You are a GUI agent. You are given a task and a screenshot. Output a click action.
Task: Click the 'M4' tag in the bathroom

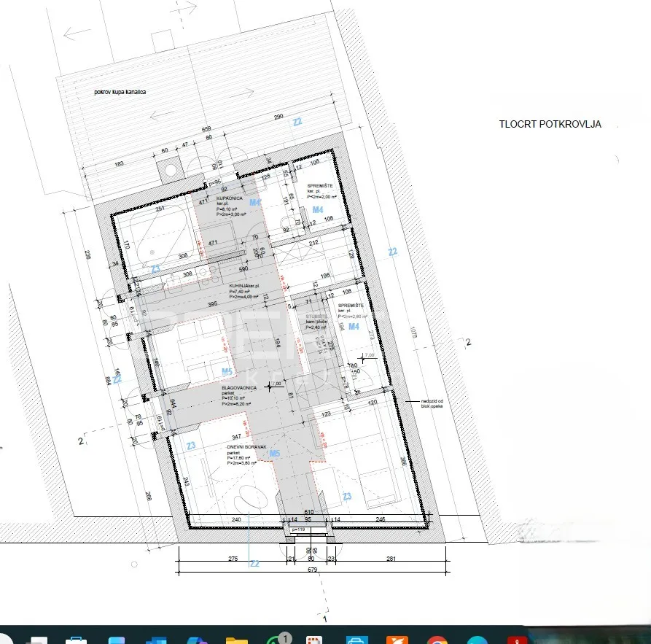click(255, 202)
